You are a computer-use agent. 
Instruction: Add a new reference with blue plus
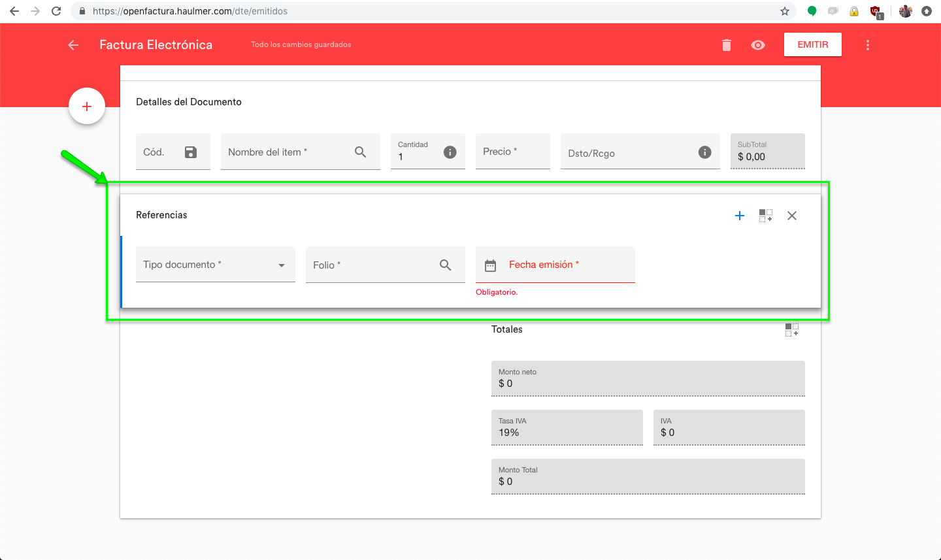(740, 216)
